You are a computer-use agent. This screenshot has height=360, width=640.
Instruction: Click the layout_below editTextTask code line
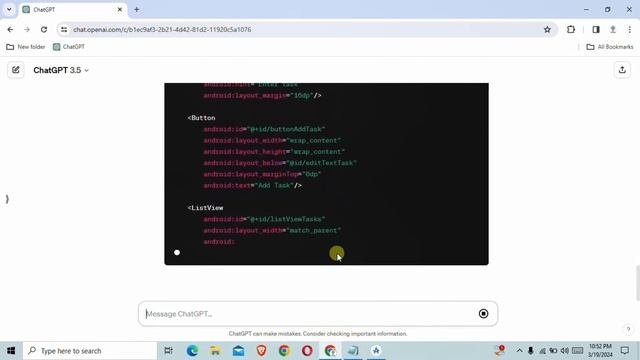point(280,163)
